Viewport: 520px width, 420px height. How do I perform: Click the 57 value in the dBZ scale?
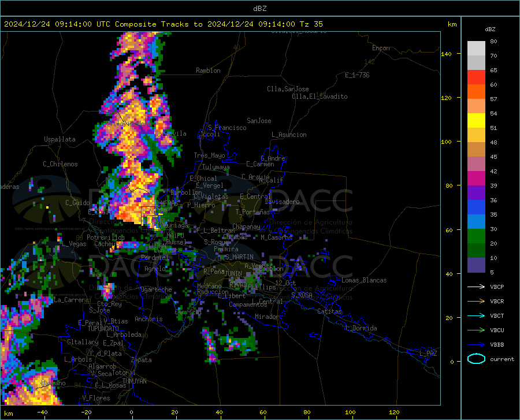(493, 99)
